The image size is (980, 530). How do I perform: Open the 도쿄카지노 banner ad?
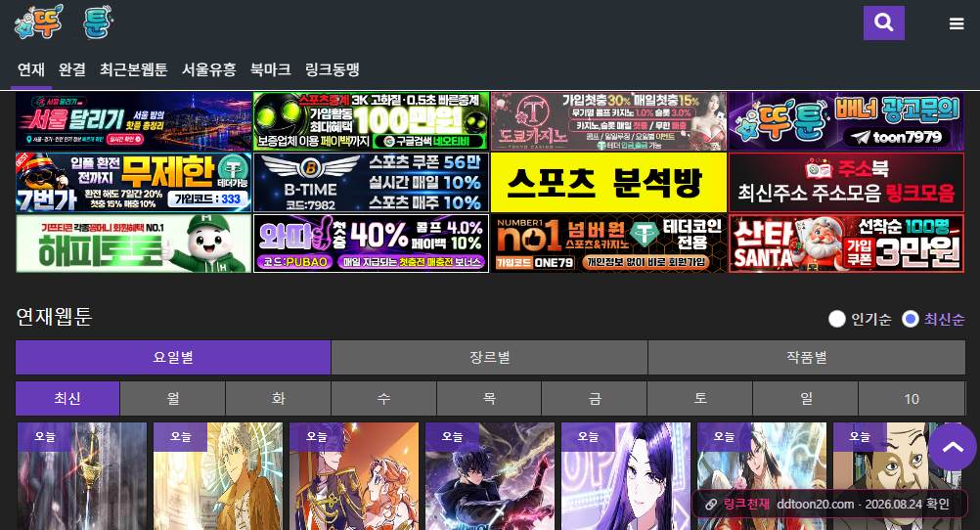(x=608, y=121)
